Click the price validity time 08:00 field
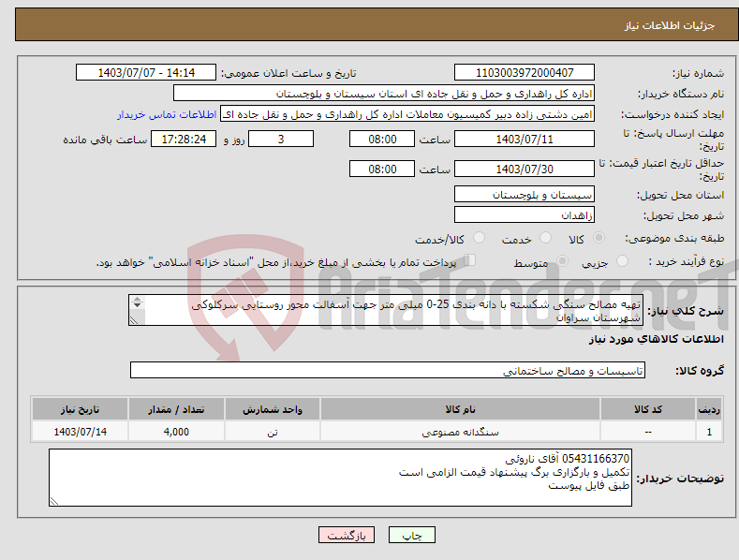Viewport: 739px width, 560px height. pos(382,169)
